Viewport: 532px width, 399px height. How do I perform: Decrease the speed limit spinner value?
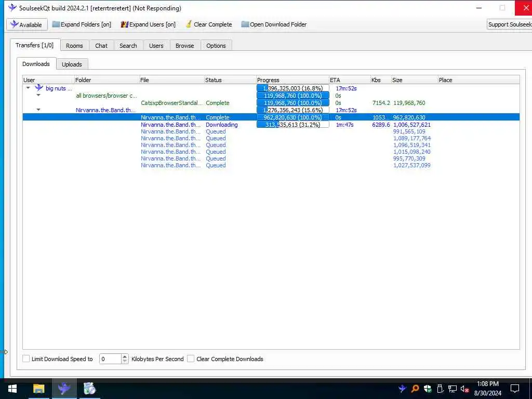pos(125,362)
